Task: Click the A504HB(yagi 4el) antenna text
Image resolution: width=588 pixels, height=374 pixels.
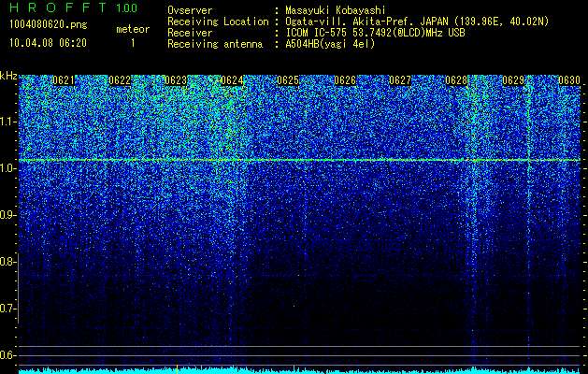Action: pos(330,44)
